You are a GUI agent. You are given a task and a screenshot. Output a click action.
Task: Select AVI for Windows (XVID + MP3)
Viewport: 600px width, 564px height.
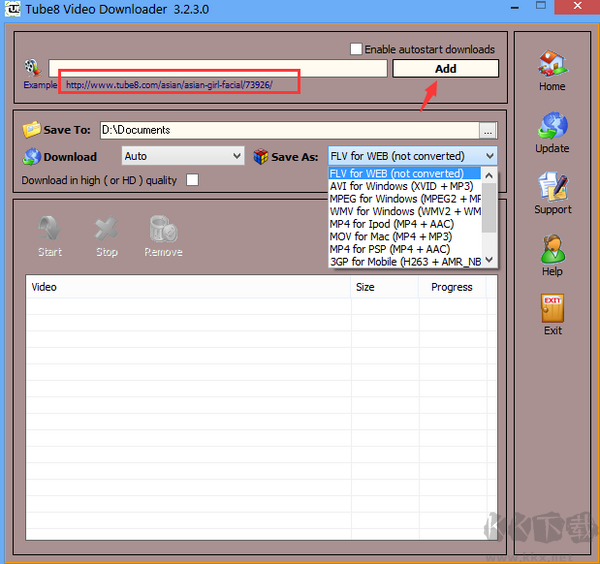[404, 186]
